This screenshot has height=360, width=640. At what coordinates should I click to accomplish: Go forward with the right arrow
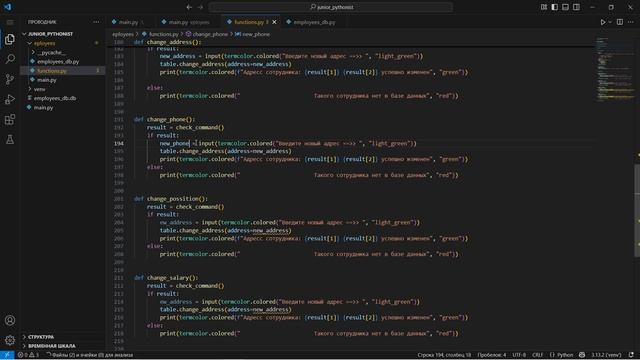pyautogui.click(x=200, y=7)
